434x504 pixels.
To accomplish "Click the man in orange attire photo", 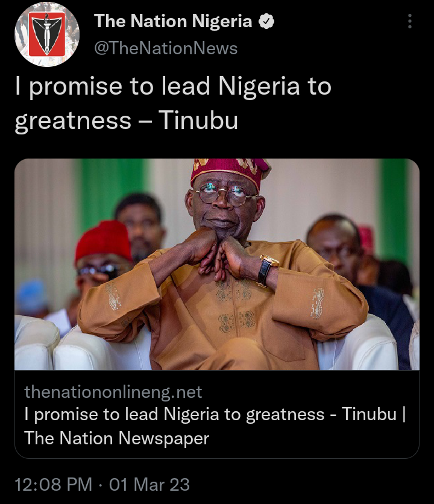I will pyautogui.click(x=222, y=270).
